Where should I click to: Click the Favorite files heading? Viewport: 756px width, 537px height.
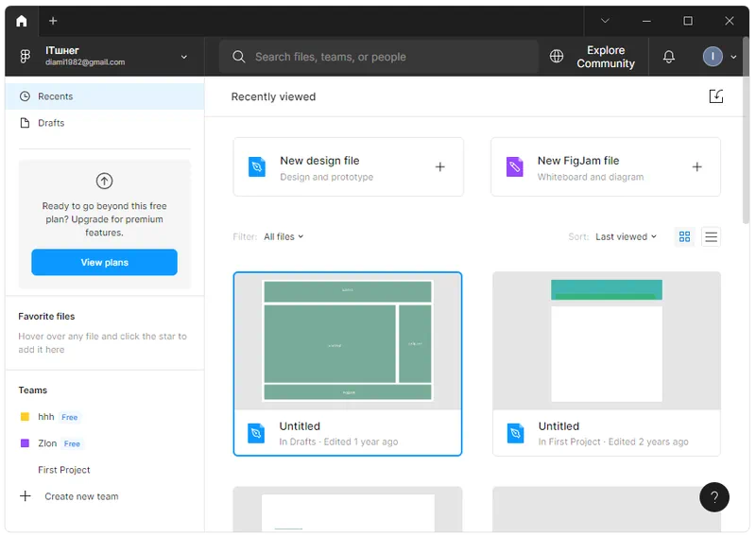46,317
